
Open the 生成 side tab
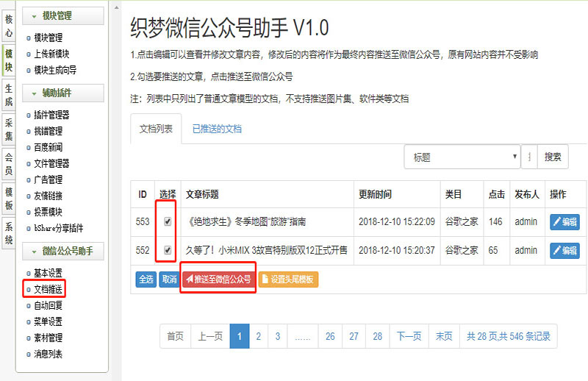point(9,95)
